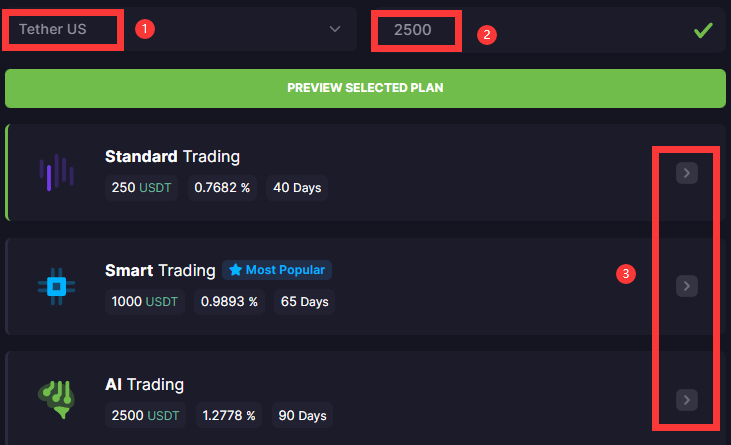Click red annotation marker number 2
The height and width of the screenshot is (445, 731).
click(487, 34)
